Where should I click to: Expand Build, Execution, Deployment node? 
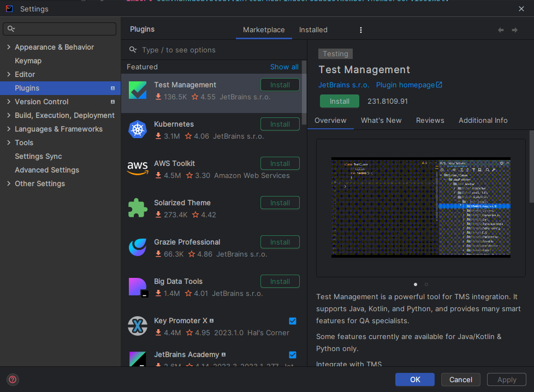coord(9,115)
